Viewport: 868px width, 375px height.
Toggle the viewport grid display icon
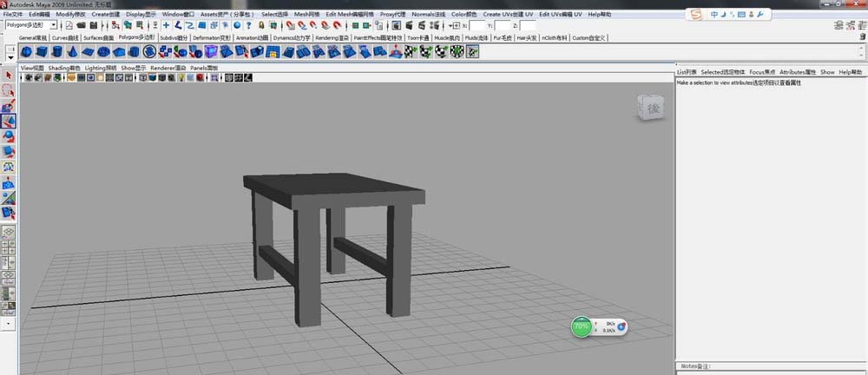71,77
